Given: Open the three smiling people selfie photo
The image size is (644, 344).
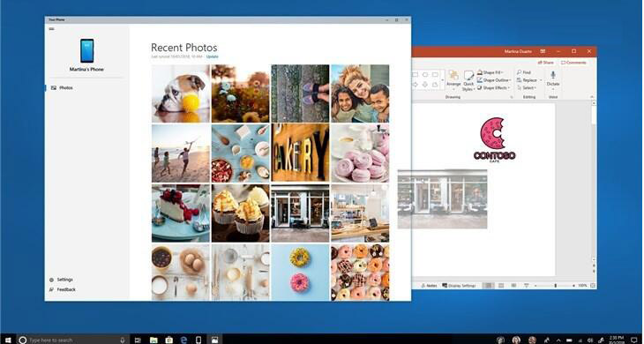Looking at the screenshot, I should [360, 93].
